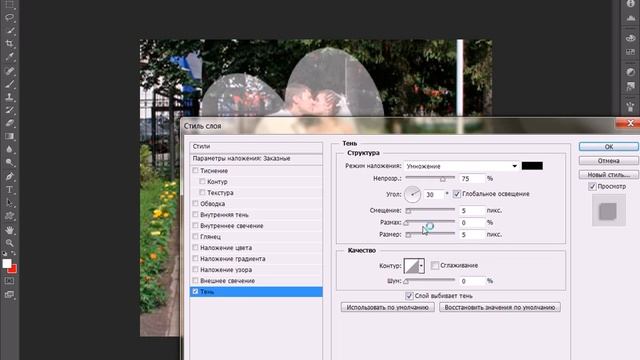
Task: Select the Crop tool
Action: [9, 43]
